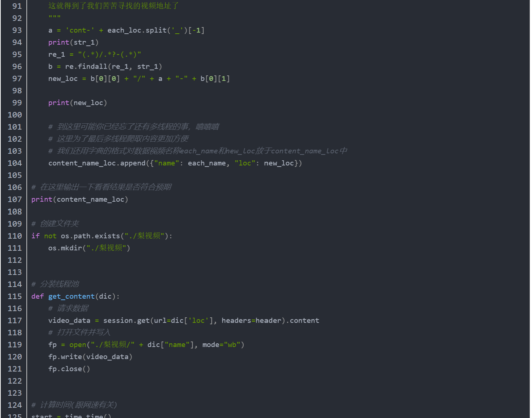Click content_name_loc.append on line 104
This screenshot has height=418, width=532.
(97, 163)
